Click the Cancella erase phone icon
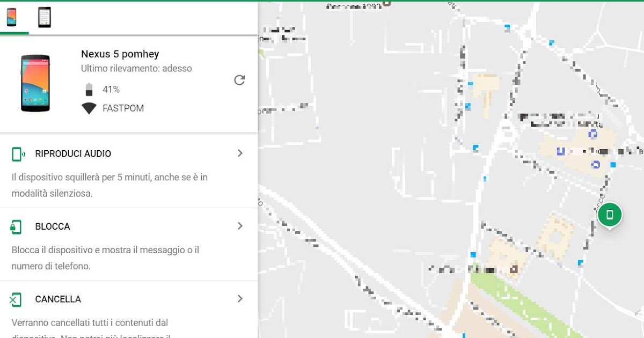 (x=16, y=299)
